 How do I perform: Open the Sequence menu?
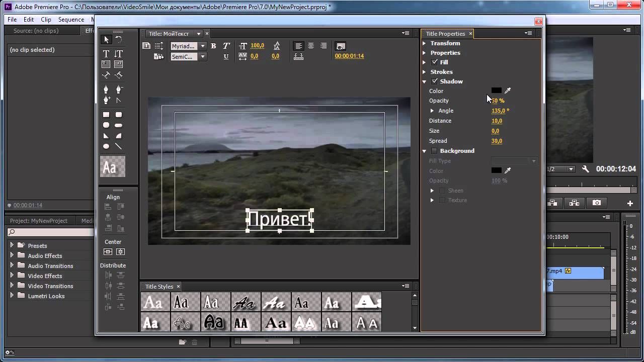click(71, 20)
